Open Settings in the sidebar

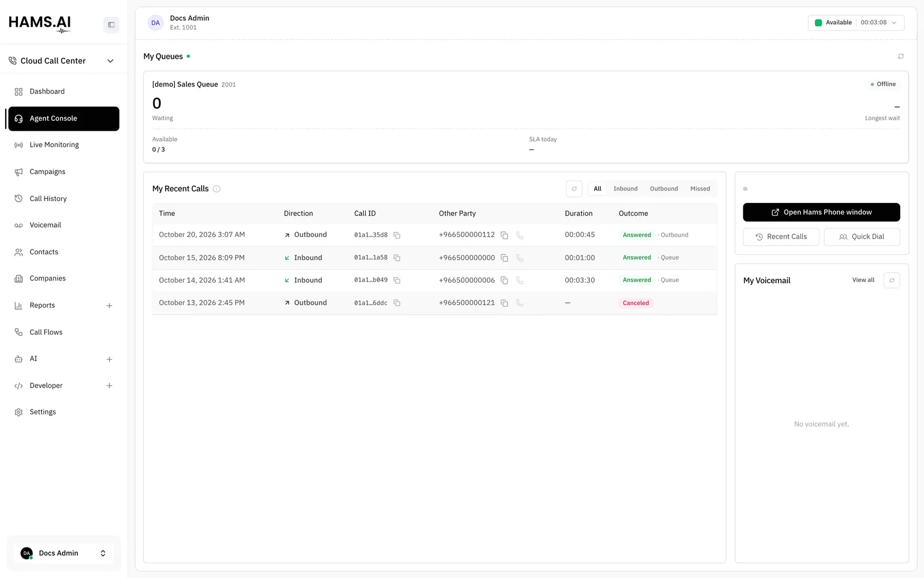(x=64, y=412)
